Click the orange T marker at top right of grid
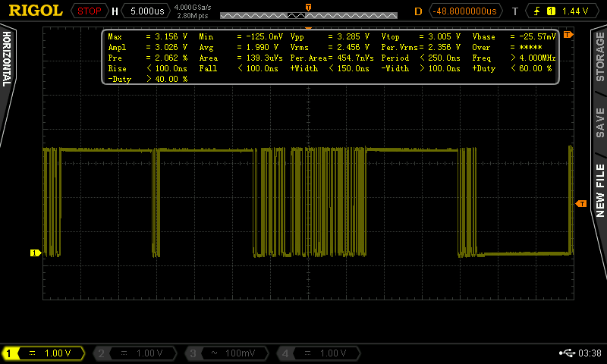This screenshot has height=364, width=607. (568, 34)
